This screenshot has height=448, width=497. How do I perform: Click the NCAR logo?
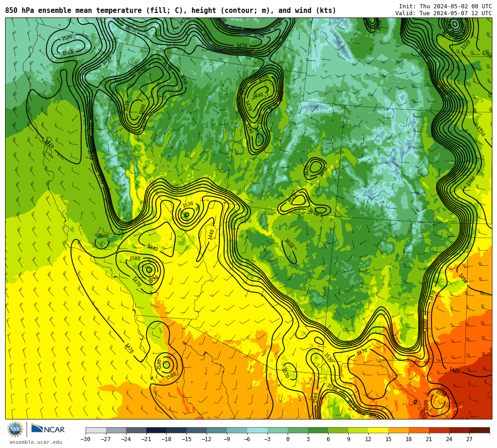click(x=48, y=429)
